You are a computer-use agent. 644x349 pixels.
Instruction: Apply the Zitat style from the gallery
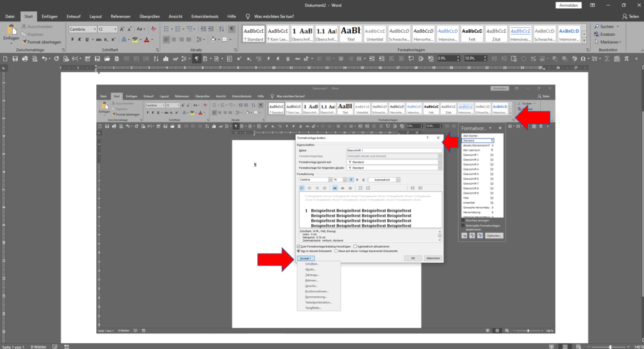pos(496,34)
